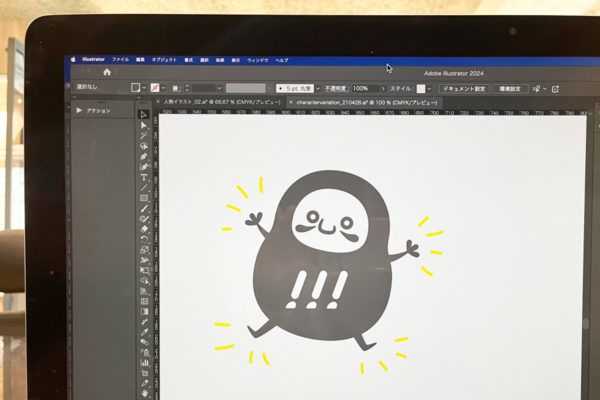Image resolution: width=600 pixels, height=400 pixels.
Task: Click the 100% opacity input field
Action: pyautogui.click(x=365, y=88)
